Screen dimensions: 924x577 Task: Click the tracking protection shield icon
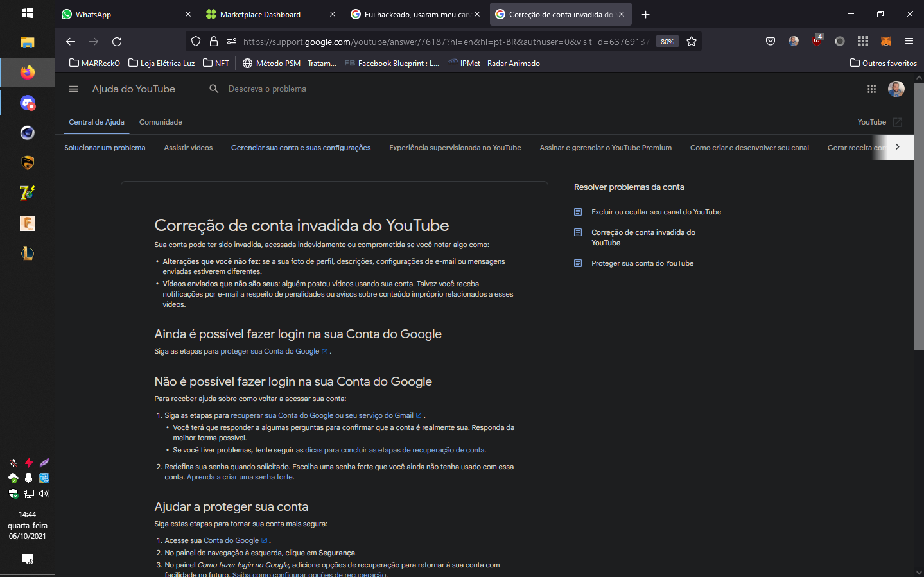coord(196,42)
